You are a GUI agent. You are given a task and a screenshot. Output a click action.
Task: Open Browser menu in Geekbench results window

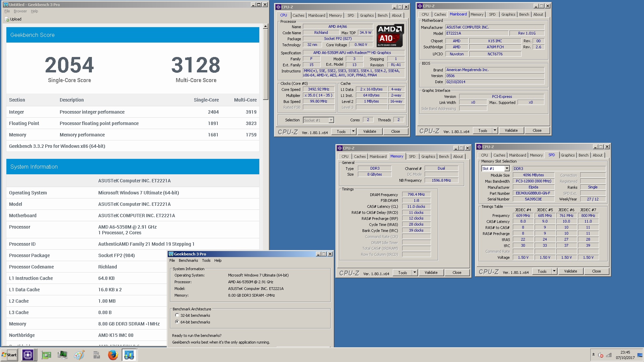20,11
